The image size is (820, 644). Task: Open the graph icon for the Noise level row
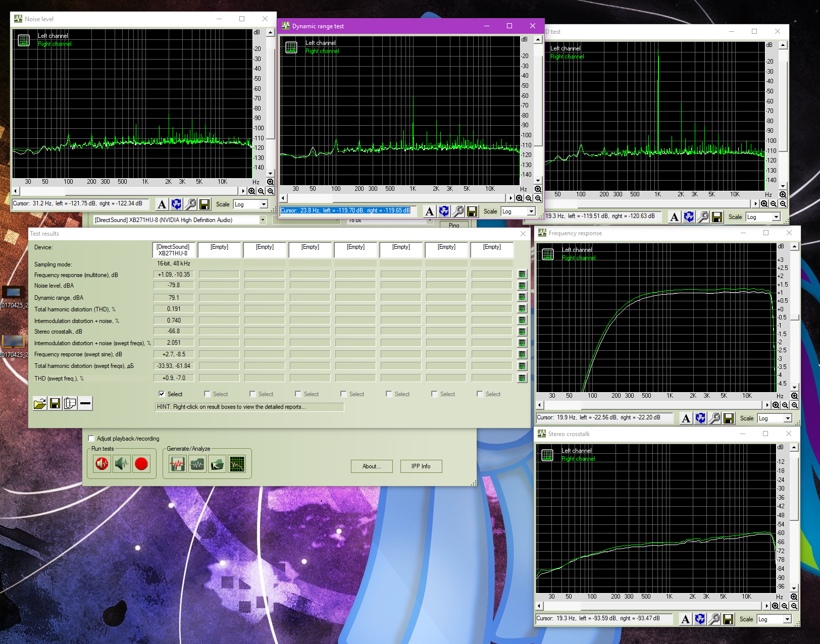tap(522, 286)
